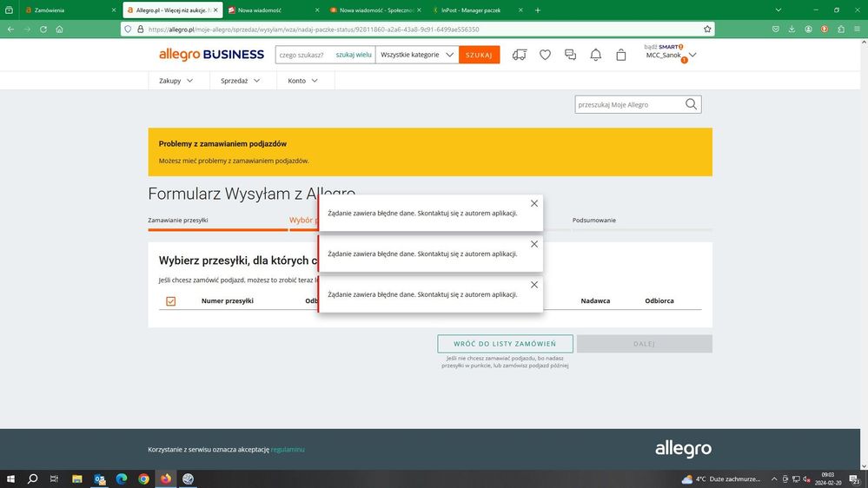868x488 pixels.
Task: Open the Allegro delivery truck icon
Action: coord(520,55)
